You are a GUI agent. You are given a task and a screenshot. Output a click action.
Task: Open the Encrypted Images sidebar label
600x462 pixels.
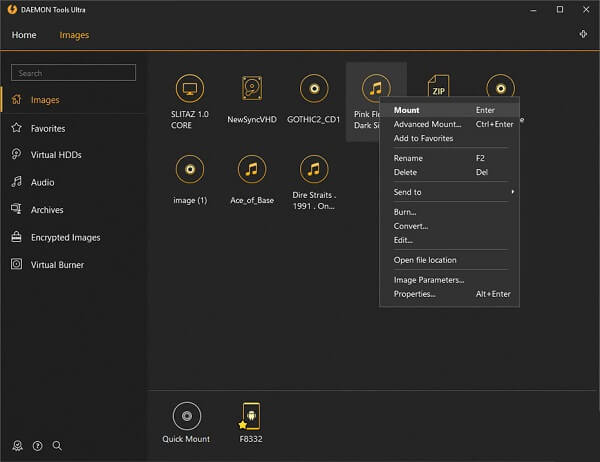pyautogui.click(x=65, y=238)
